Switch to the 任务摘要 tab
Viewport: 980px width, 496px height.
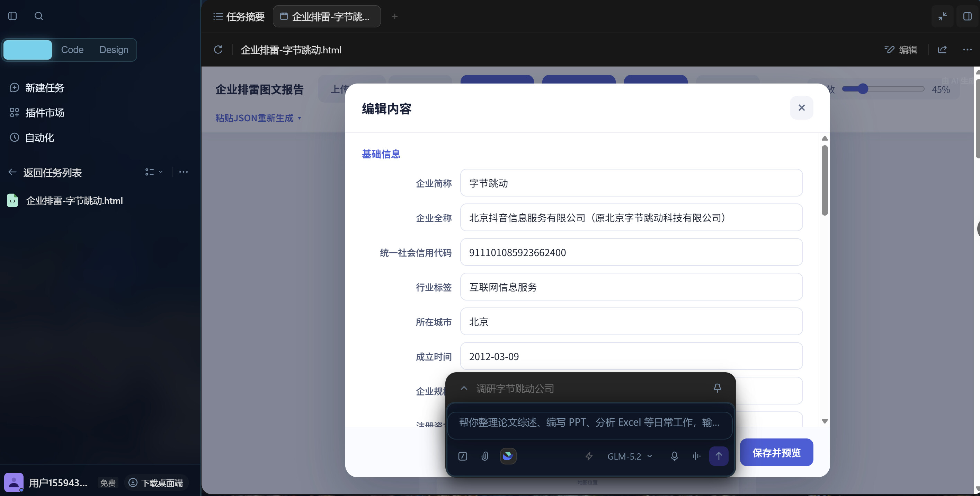click(239, 16)
